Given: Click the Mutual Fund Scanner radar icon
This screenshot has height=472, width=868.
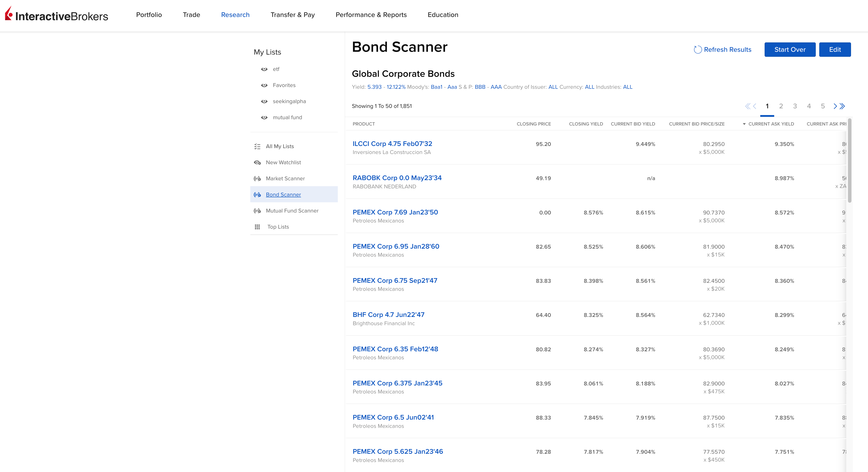Looking at the screenshot, I should (x=257, y=211).
